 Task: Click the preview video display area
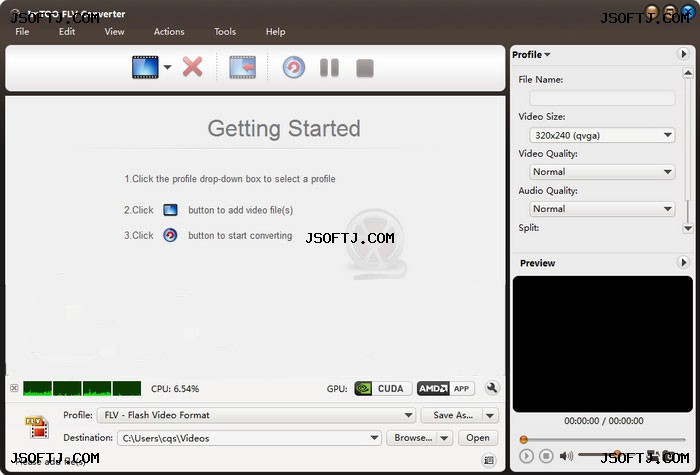(603, 344)
